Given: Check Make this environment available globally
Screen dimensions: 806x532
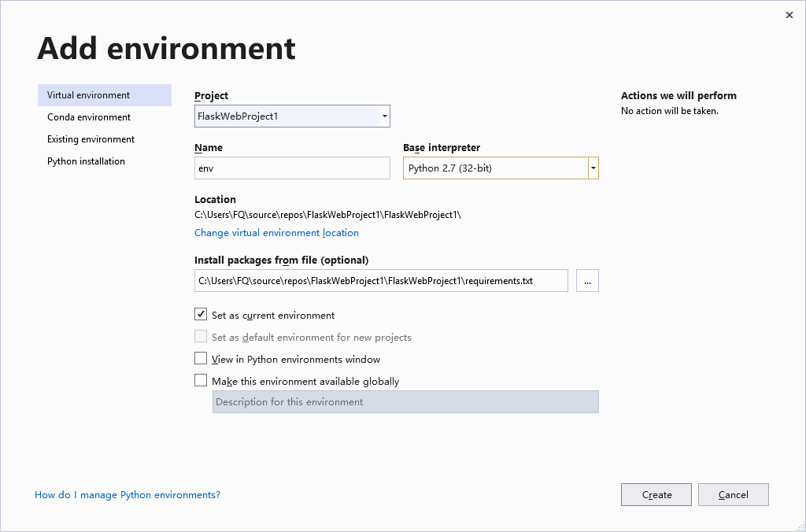Looking at the screenshot, I should tap(201, 381).
